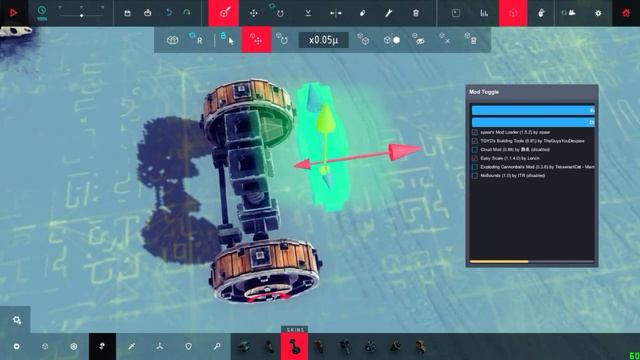Image resolution: width=640 pixels, height=360 pixels.
Task: Click the small cubes icon right of step value
Action: [x=363, y=39]
